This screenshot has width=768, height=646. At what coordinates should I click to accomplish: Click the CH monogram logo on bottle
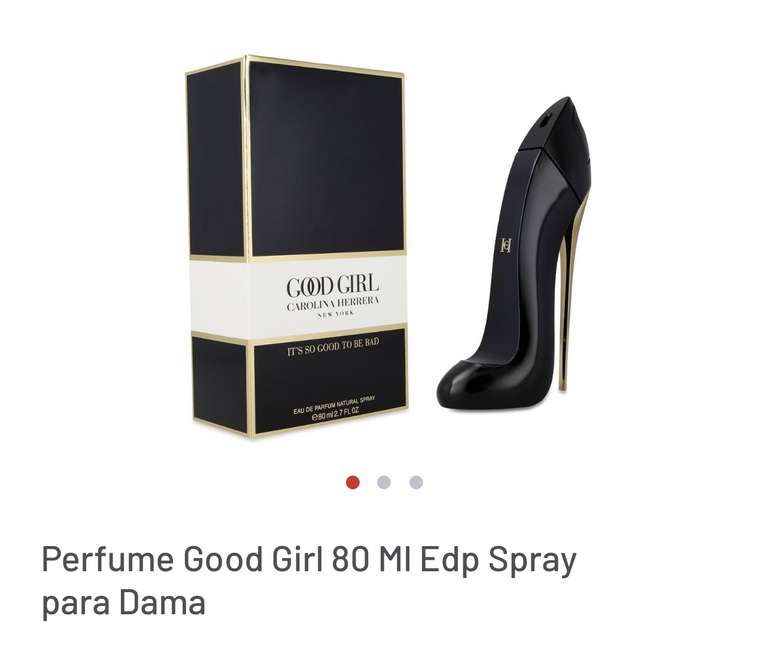(506, 245)
